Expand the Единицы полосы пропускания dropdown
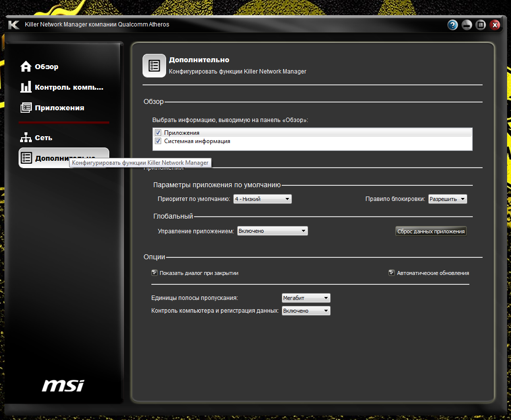The width and height of the screenshot is (511, 420). pos(306,298)
